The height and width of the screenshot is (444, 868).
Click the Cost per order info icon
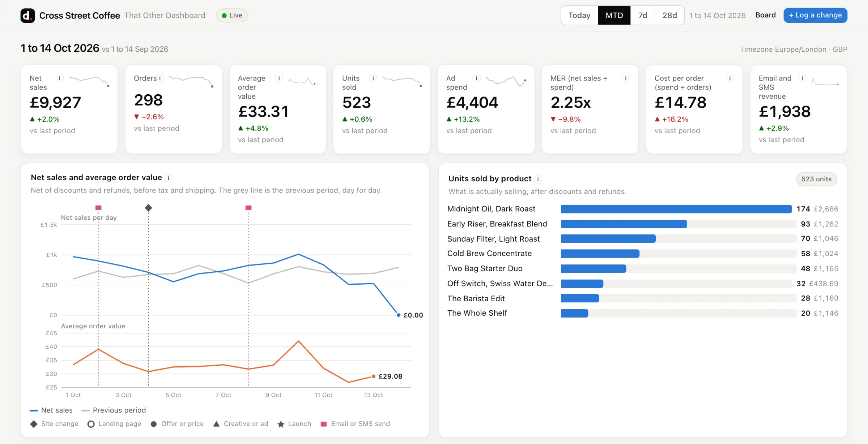[x=730, y=78]
